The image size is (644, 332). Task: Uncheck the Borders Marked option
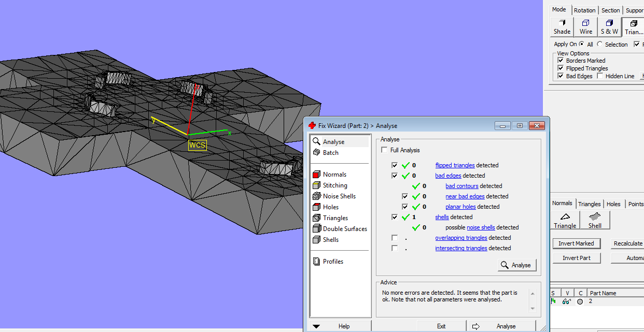pyautogui.click(x=561, y=61)
